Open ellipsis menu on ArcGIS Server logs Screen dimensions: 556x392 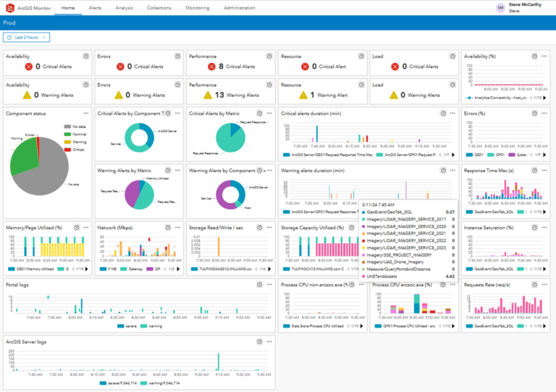click(x=269, y=341)
